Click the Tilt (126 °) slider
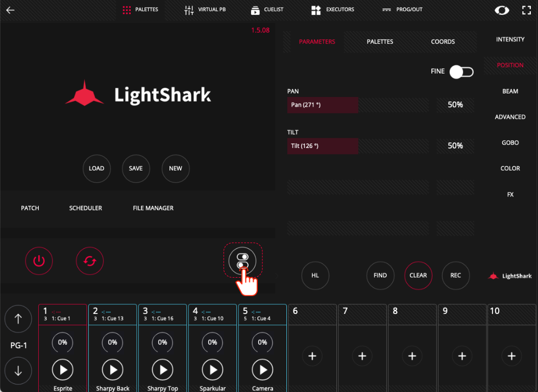The image size is (538, 392). click(358, 146)
